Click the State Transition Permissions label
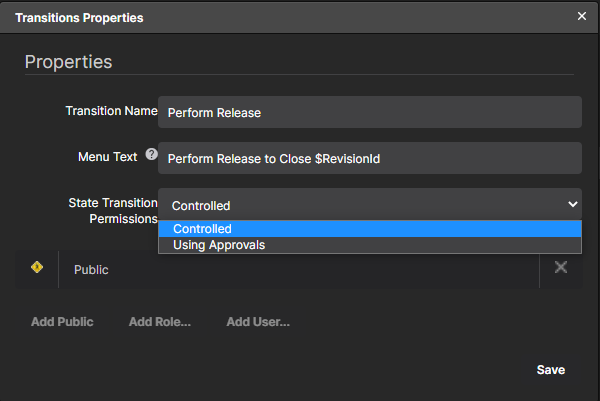The image size is (600, 401). coord(113,210)
